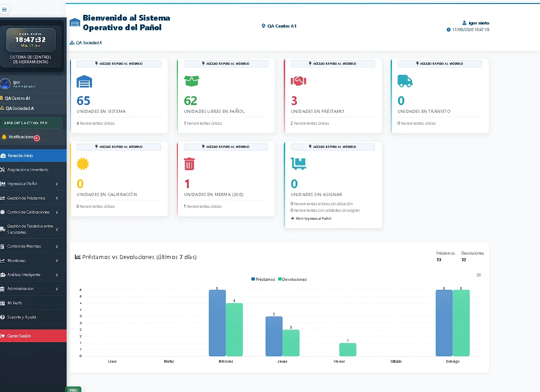Expand the Control de Mermas submenu chevron

click(57, 247)
